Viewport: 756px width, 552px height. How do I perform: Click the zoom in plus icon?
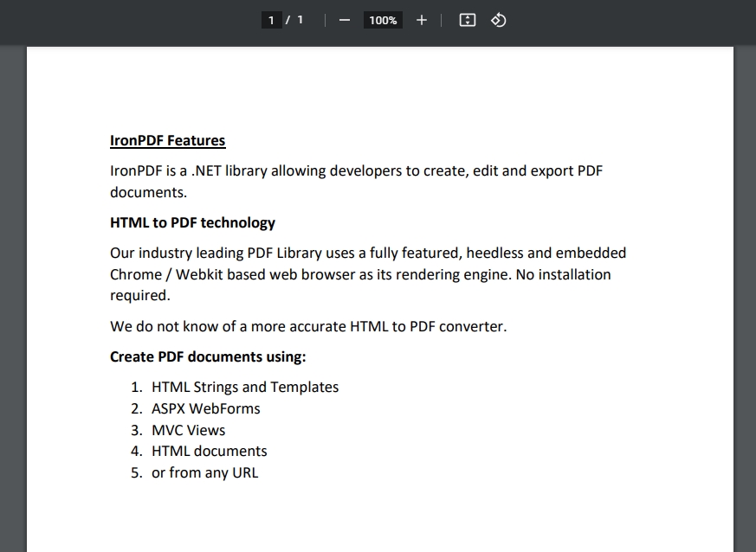pyautogui.click(x=422, y=20)
